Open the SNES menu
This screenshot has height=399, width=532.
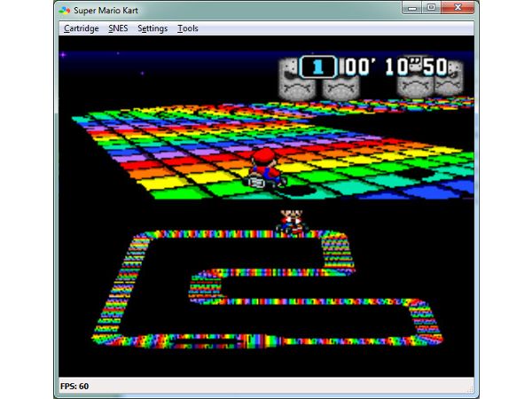point(118,28)
